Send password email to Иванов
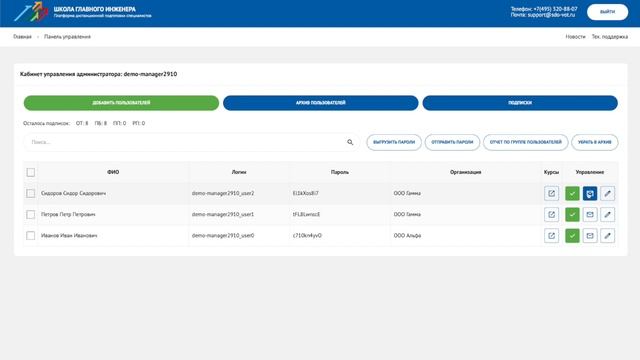640x360 pixels. 590,236
